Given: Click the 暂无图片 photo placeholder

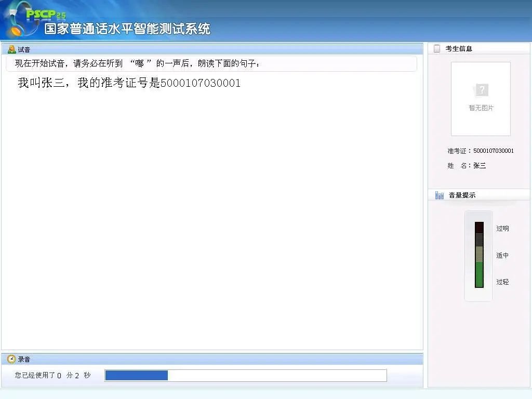Looking at the screenshot, I should [481, 99].
